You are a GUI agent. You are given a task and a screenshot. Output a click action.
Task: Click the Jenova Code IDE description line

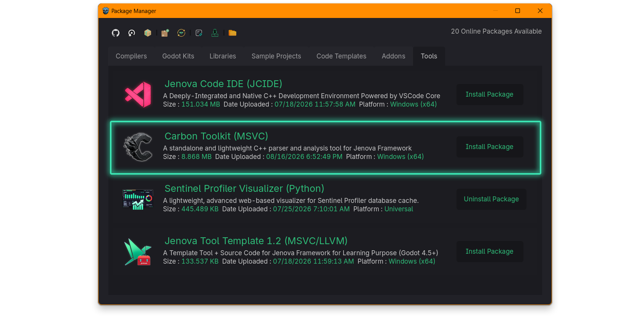pos(302,96)
